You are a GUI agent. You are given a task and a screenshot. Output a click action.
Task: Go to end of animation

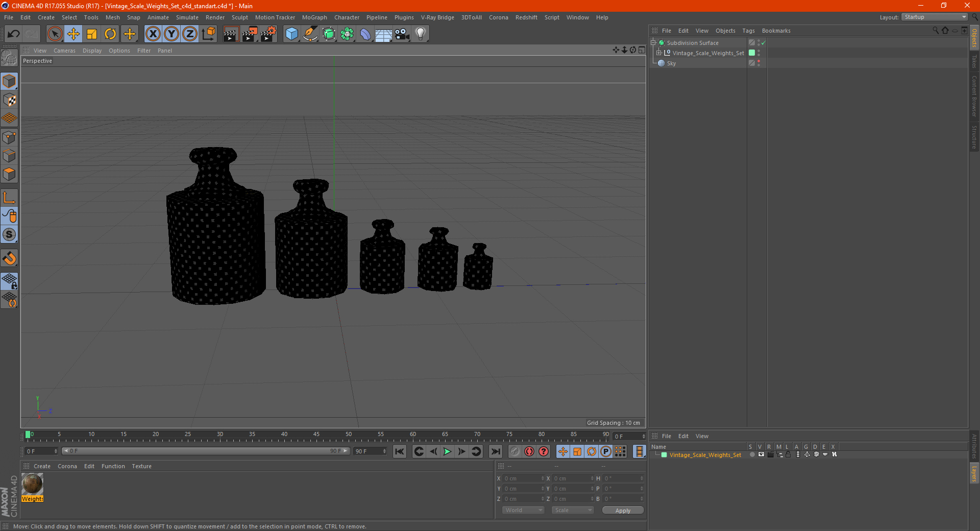click(x=495, y=451)
